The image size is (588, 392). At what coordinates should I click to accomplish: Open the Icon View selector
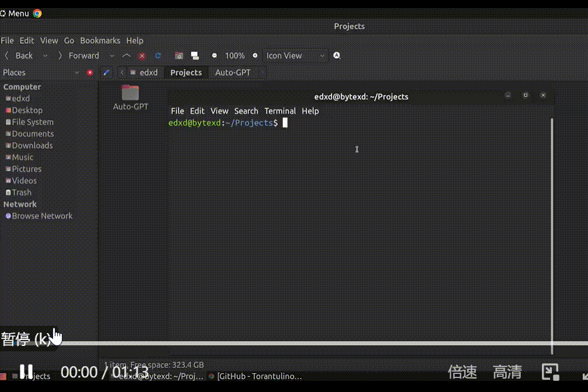[x=295, y=55]
